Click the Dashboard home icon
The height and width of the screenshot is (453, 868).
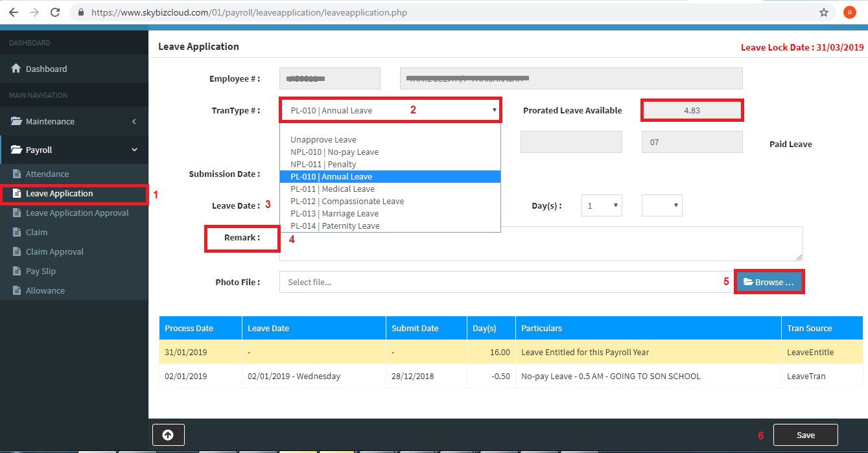coord(16,69)
